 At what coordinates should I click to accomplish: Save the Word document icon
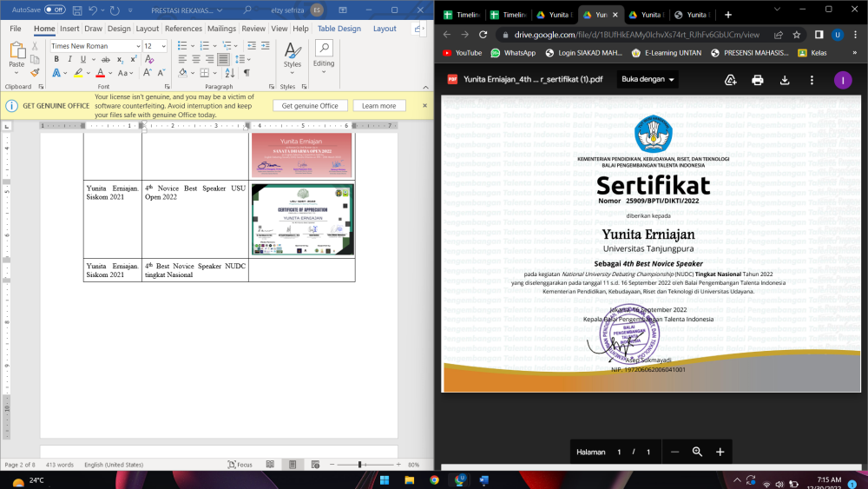coord(77,10)
